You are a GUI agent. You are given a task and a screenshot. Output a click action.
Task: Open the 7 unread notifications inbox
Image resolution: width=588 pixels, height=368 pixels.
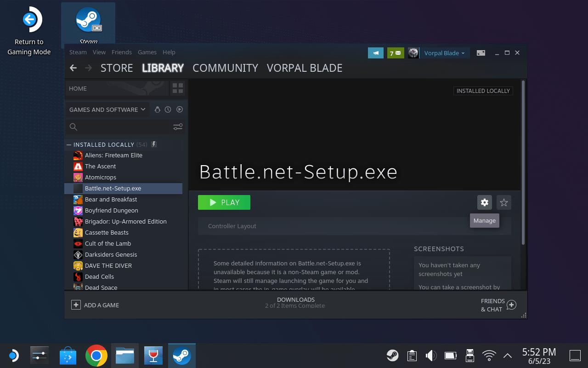click(x=395, y=53)
